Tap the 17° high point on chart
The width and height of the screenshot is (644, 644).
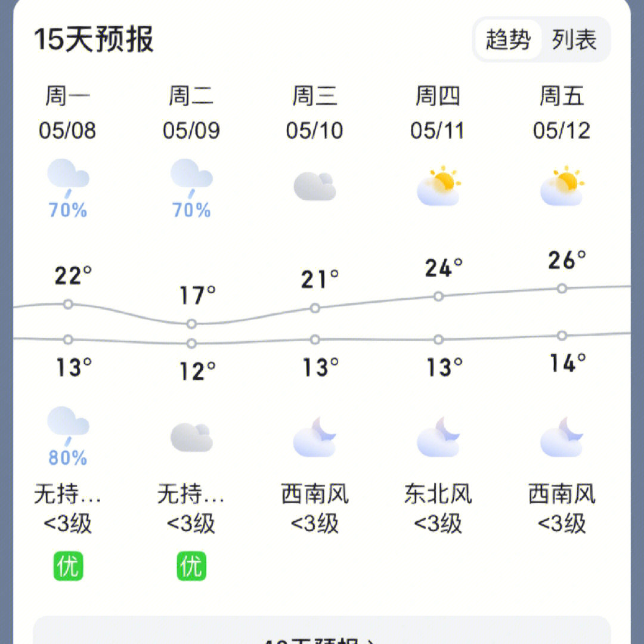[191, 324]
